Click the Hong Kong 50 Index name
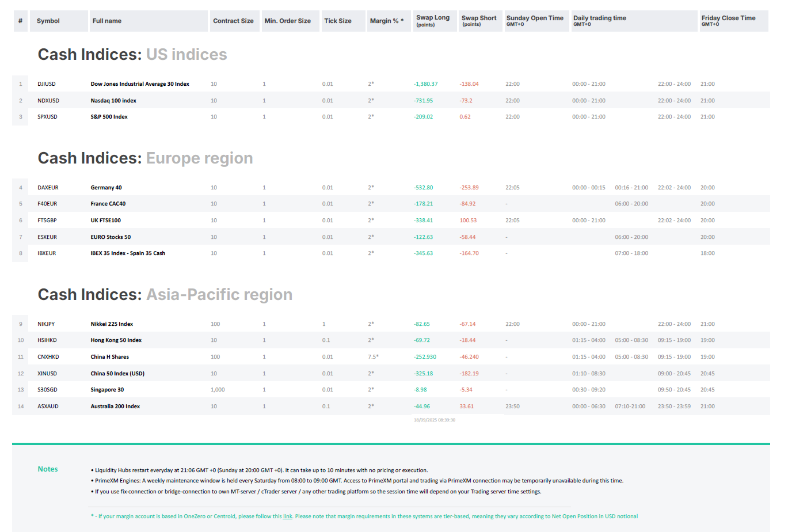The width and height of the screenshot is (788, 532). pos(116,340)
